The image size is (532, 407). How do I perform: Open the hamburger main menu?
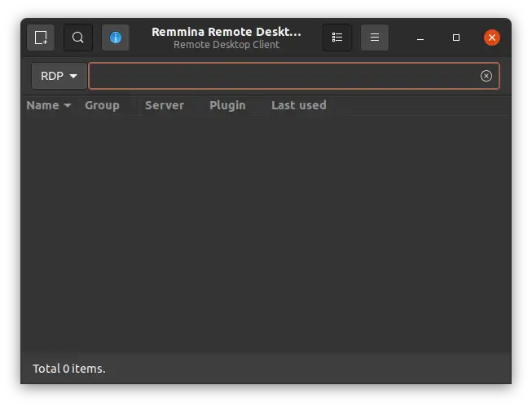[x=375, y=38]
